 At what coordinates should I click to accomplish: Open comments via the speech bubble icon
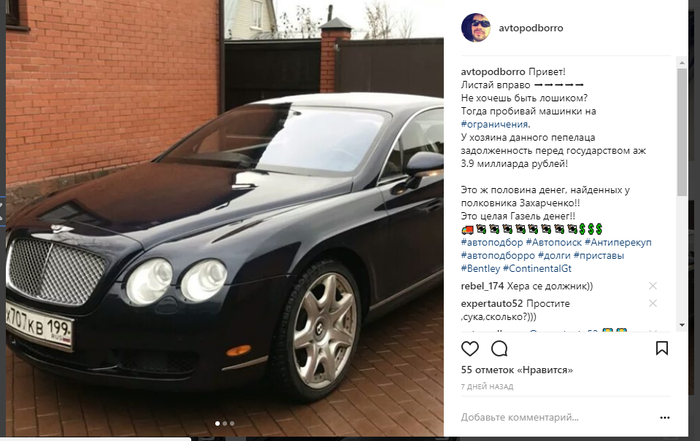click(x=499, y=349)
